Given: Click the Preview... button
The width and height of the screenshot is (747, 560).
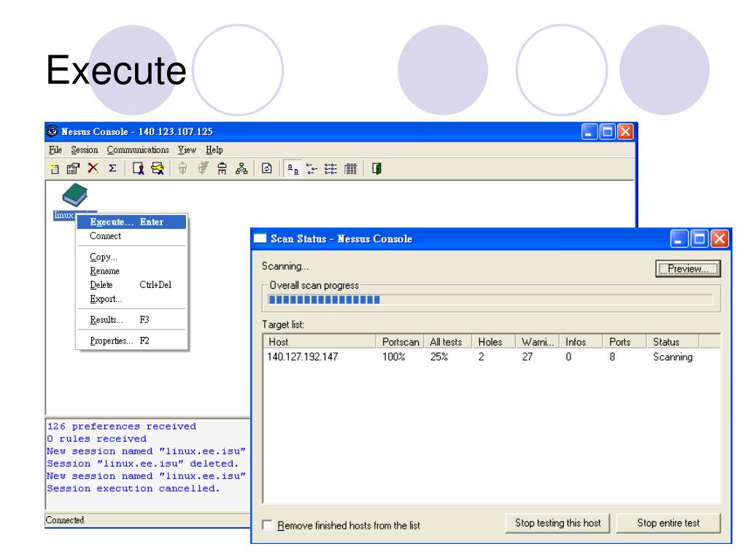Looking at the screenshot, I should coord(688,268).
